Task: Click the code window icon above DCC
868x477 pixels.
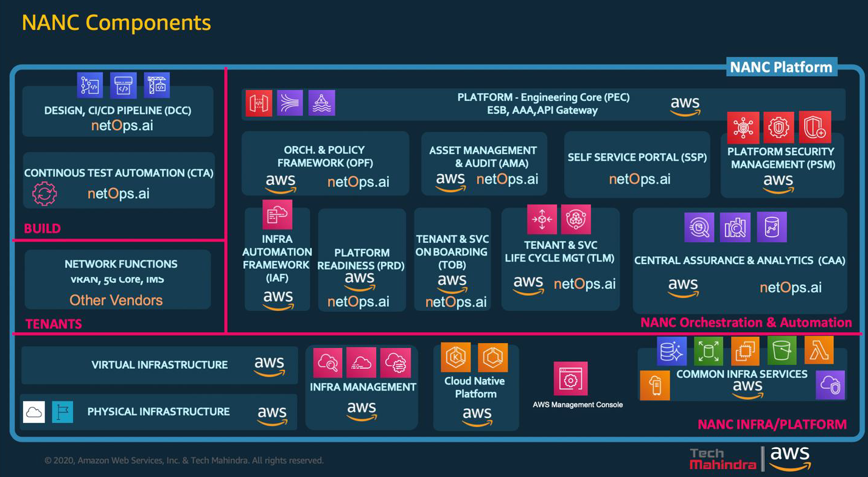Action: [124, 85]
